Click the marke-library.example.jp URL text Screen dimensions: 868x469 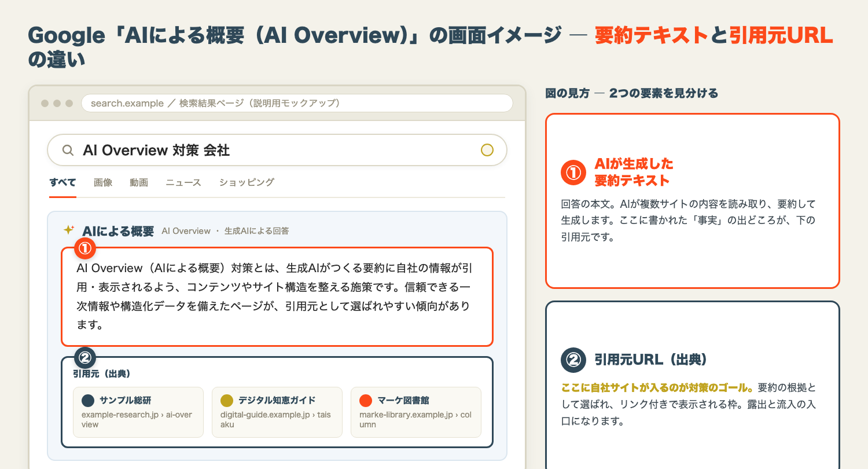(x=414, y=420)
